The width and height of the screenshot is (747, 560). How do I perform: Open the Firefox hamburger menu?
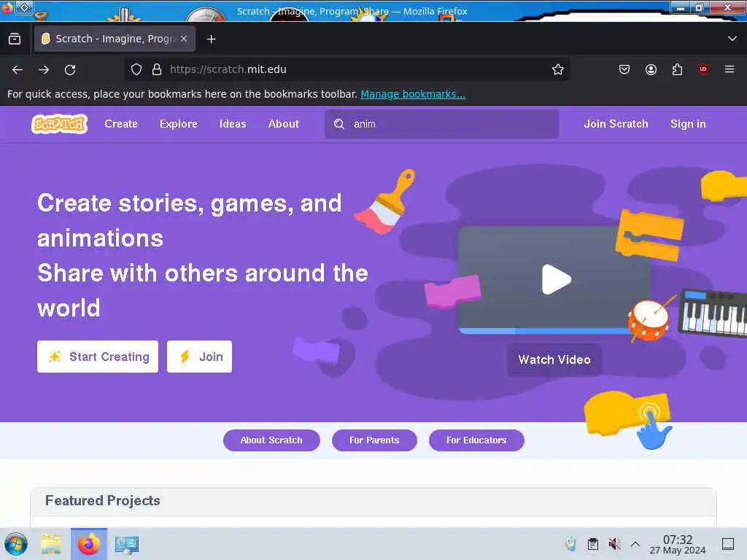pyautogui.click(x=729, y=69)
